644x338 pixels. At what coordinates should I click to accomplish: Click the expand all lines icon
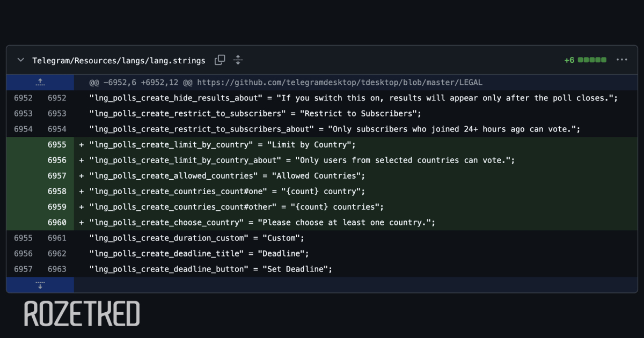238,60
